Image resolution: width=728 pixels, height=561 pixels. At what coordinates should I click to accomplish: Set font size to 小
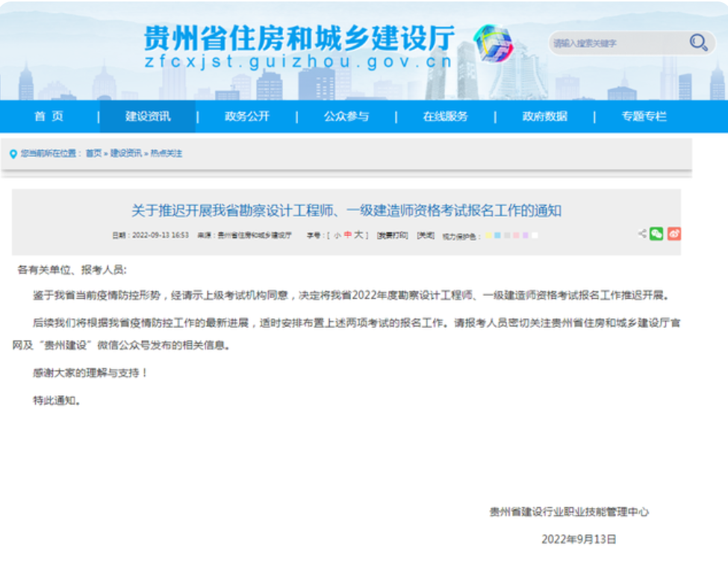click(337, 235)
